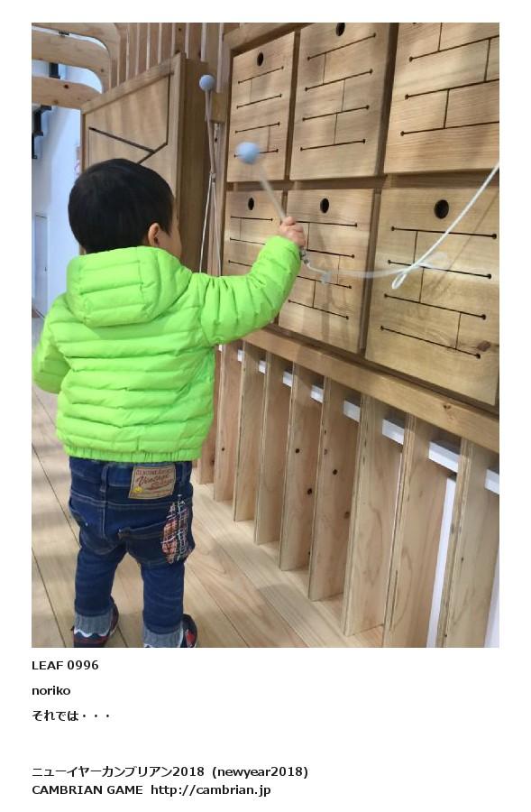This screenshot has height=812, width=531.
Task: Click the round hole in the bottom-middle wooden box
Action: point(325,205)
